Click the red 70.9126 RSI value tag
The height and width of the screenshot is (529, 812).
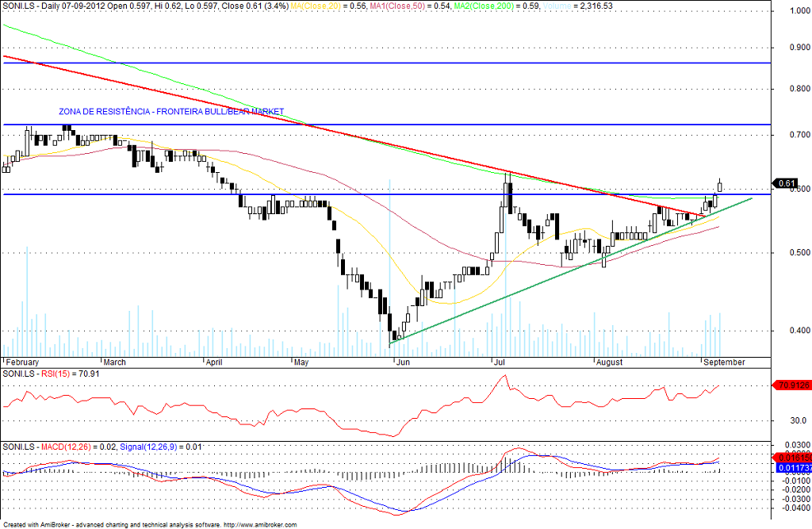pos(791,385)
